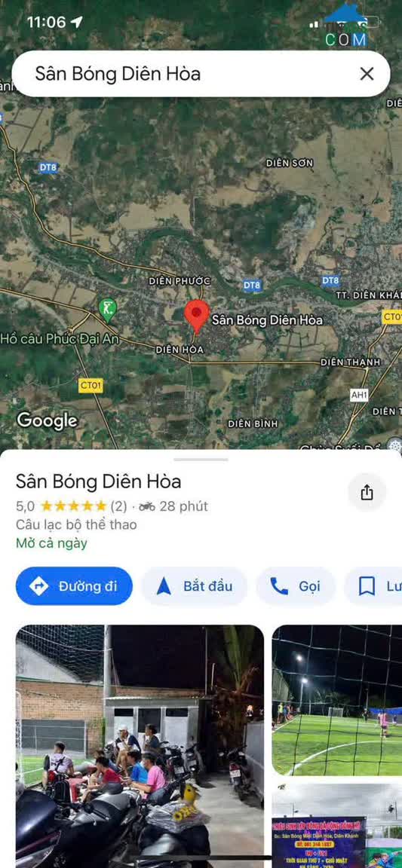Tap the share icon for Sân Bóng Diên Hòa

pos(367,492)
